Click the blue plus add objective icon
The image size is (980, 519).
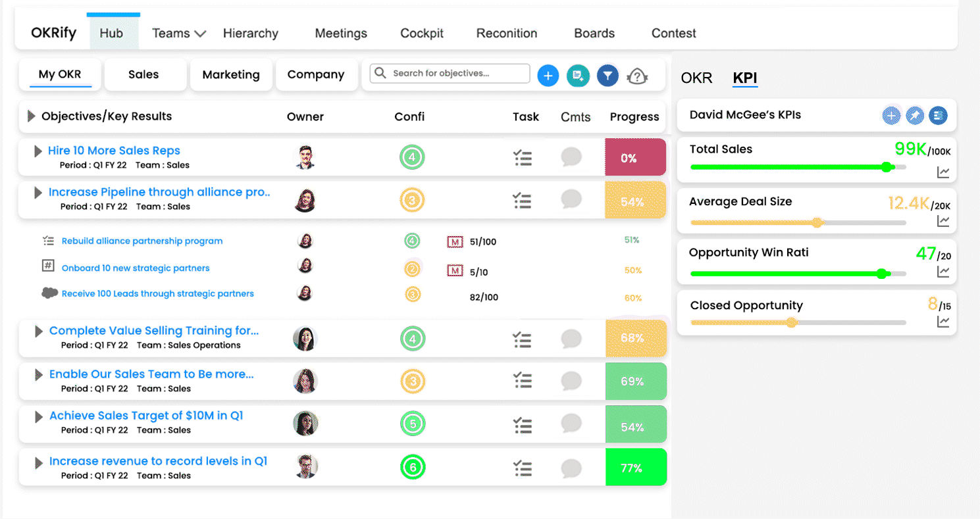pos(548,76)
